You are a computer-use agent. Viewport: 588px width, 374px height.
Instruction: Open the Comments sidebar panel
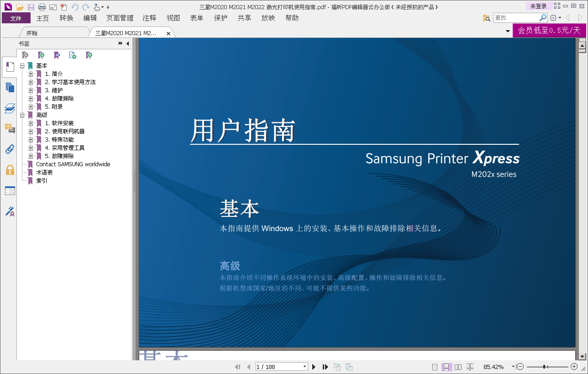point(10,128)
